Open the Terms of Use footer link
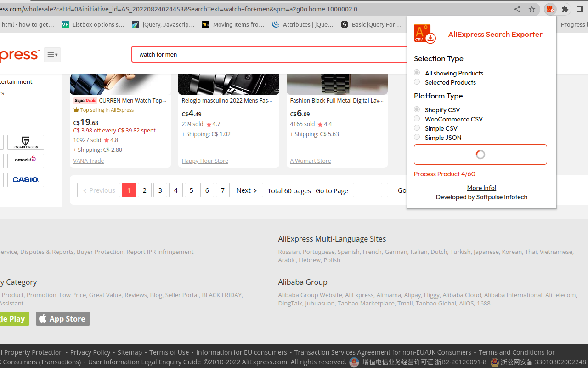This screenshot has height=368, width=588. point(169,352)
